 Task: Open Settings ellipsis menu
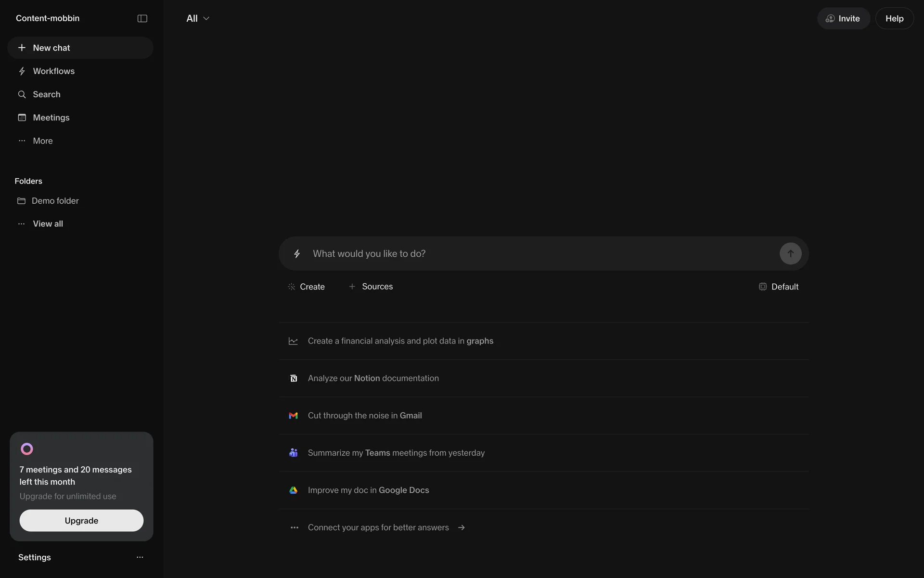coord(140,557)
